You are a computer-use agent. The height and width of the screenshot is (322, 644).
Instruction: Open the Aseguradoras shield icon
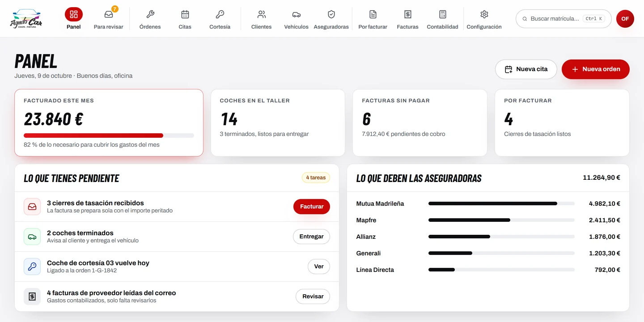click(331, 14)
